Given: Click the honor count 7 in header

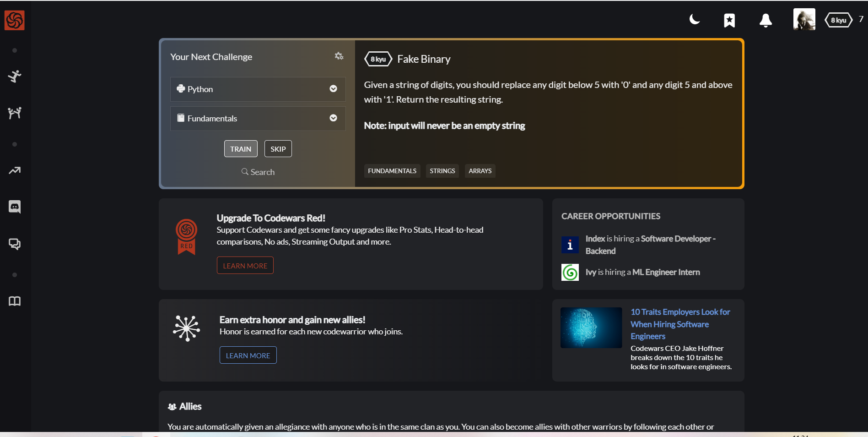Looking at the screenshot, I should tap(861, 19).
